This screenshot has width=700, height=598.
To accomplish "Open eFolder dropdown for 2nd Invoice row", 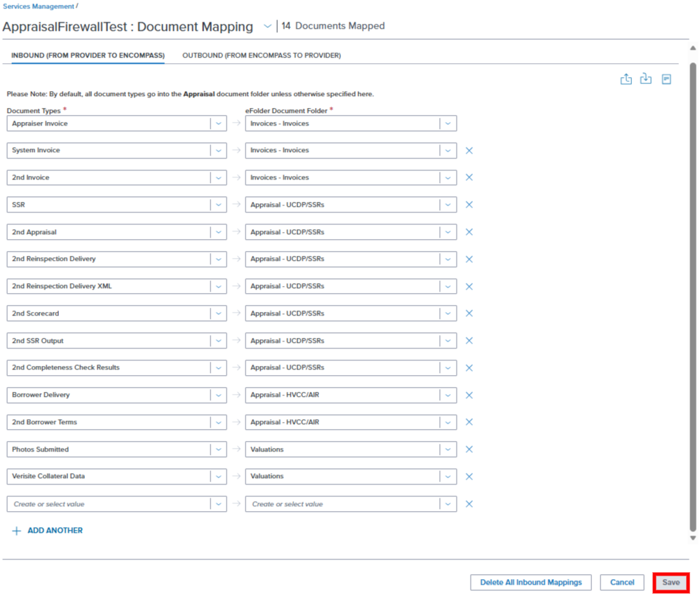I will [x=447, y=177].
